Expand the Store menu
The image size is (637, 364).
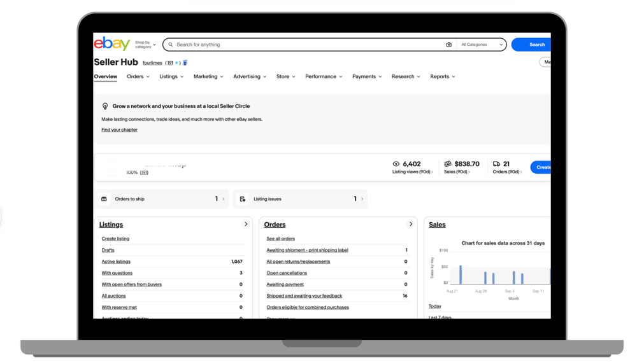coord(285,77)
